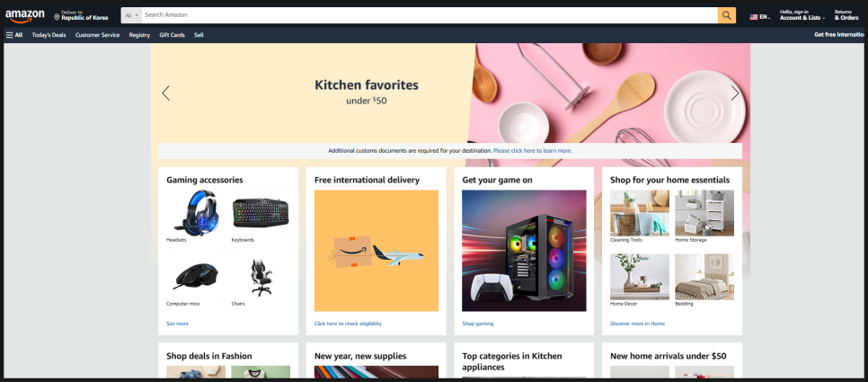Click Discover more in Home link

coord(637,324)
